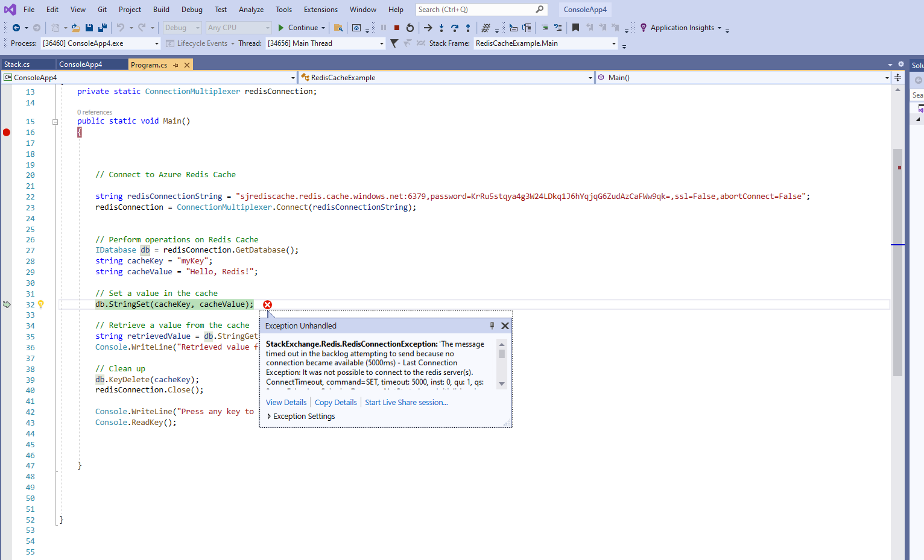Click the thread filter funnel icon

tap(394, 43)
